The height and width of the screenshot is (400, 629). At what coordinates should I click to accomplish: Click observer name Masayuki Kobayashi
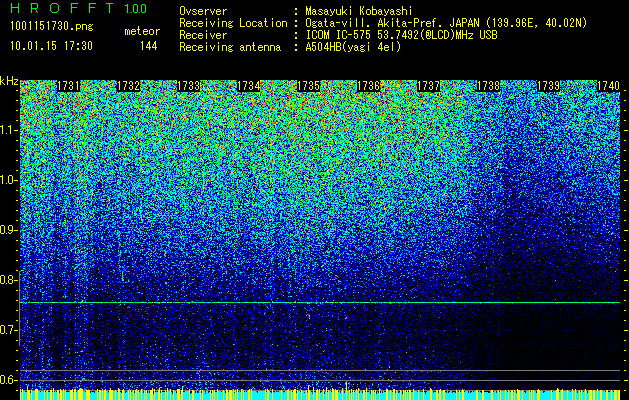(x=359, y=11)
